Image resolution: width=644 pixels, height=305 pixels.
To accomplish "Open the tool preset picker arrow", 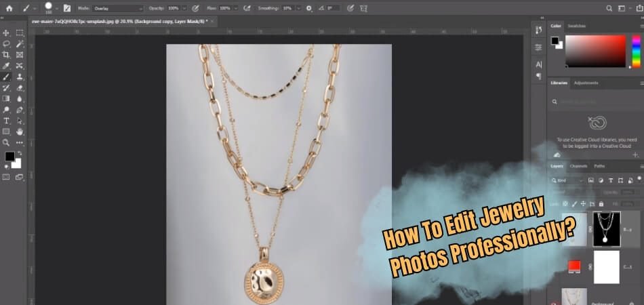I will (35, 8).
